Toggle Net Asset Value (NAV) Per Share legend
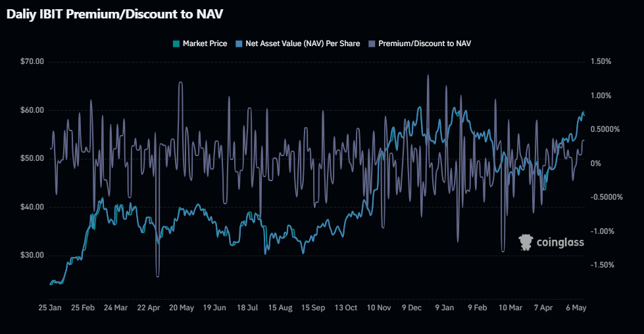 pyautogui.click(x=298, y=43)
